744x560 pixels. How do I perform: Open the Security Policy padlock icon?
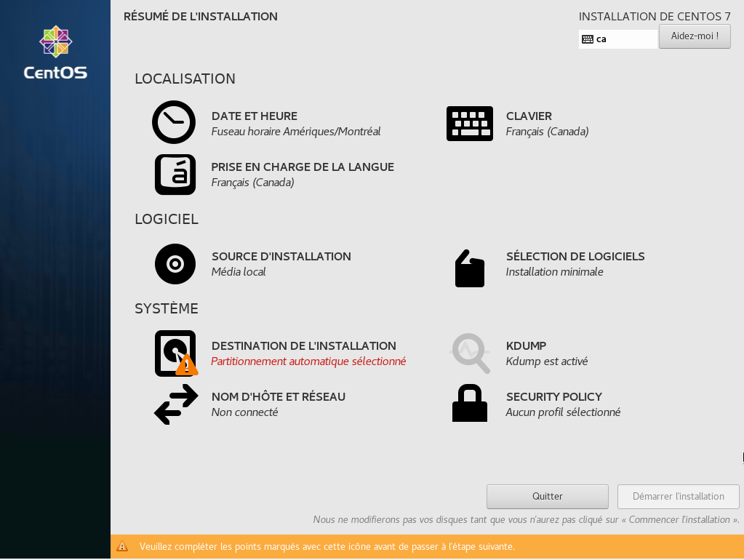[469, 403]
